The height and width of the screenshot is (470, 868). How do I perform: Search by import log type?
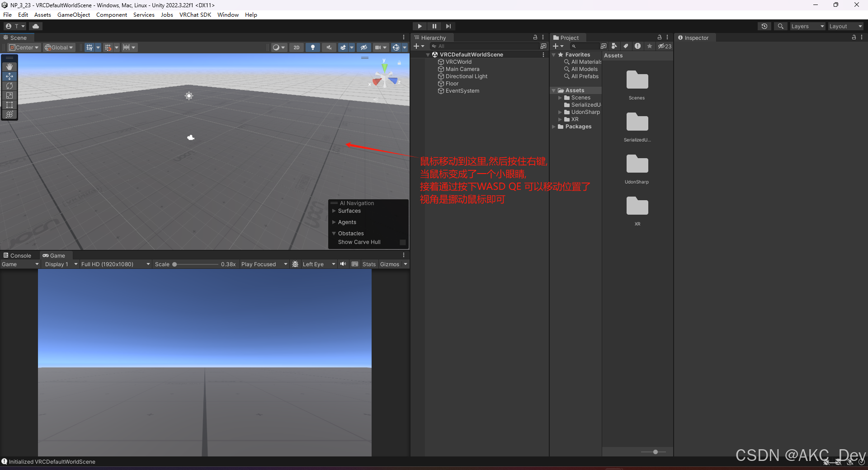(x=637, y=46)
